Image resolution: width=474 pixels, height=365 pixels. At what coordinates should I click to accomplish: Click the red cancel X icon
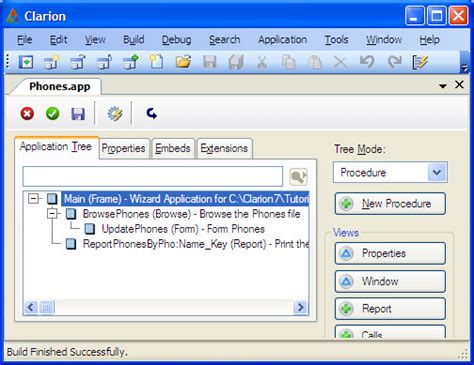point(27,114)
